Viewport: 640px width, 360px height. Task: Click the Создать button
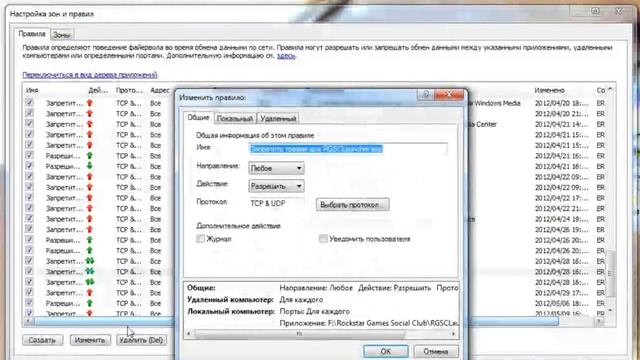pyautogui.click(x=42, y=340)
